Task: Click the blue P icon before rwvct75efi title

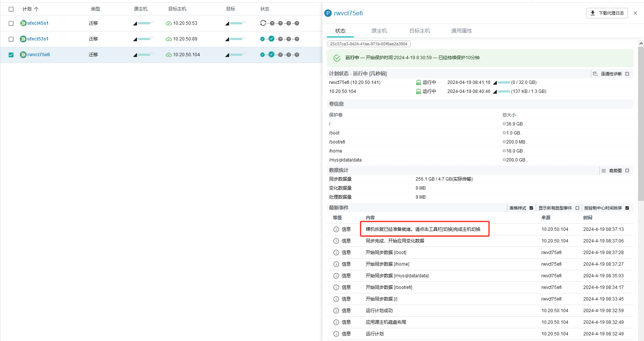Action: [328, 13]
